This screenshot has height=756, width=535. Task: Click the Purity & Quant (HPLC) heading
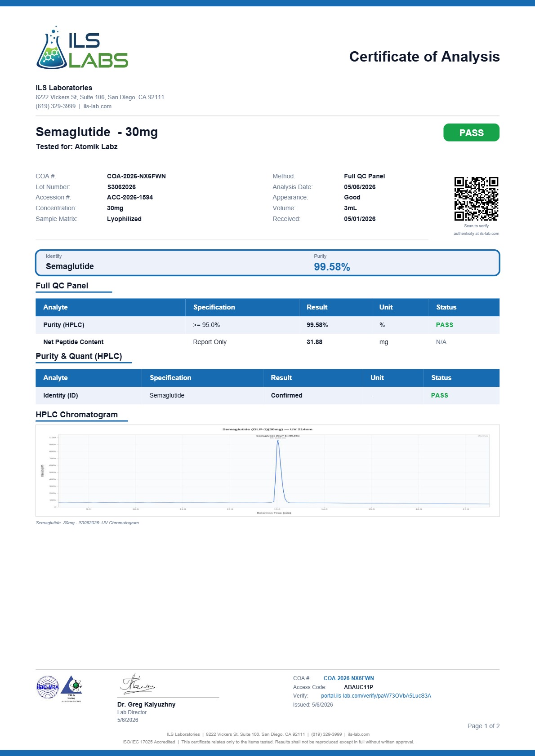79,356
